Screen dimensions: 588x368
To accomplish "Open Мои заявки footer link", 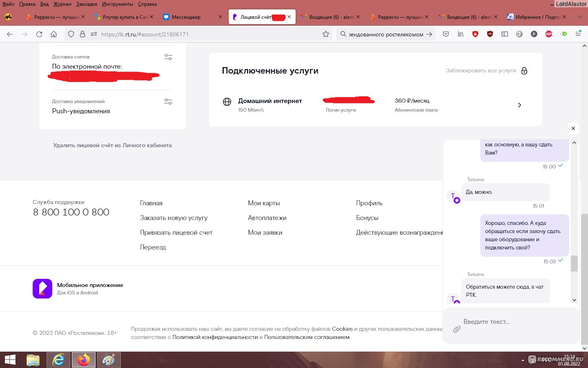I will [265, 233].
